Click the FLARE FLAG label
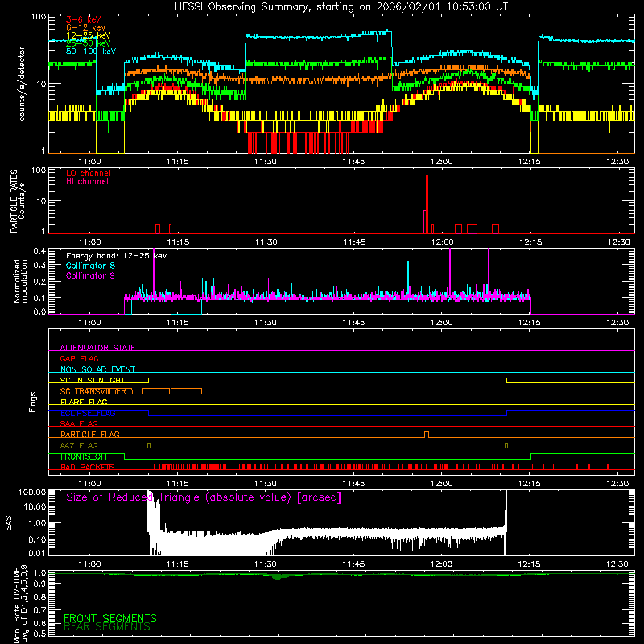The image size is (644, 644). click(84, 402)
